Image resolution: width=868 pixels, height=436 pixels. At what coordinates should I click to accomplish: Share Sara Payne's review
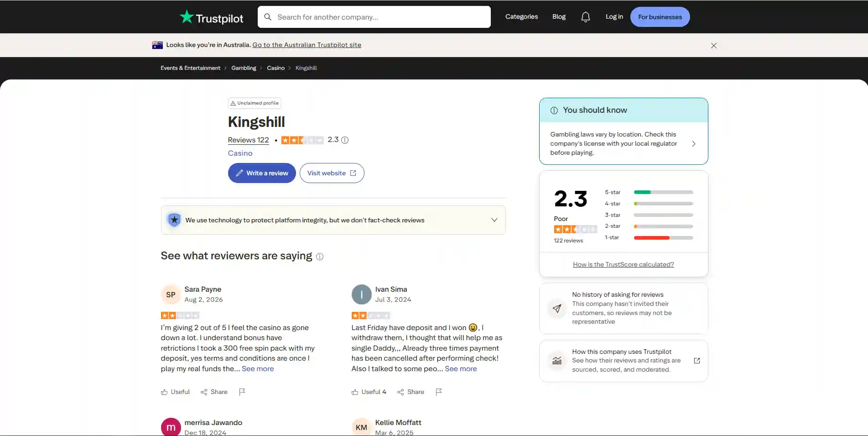point(214,392)
